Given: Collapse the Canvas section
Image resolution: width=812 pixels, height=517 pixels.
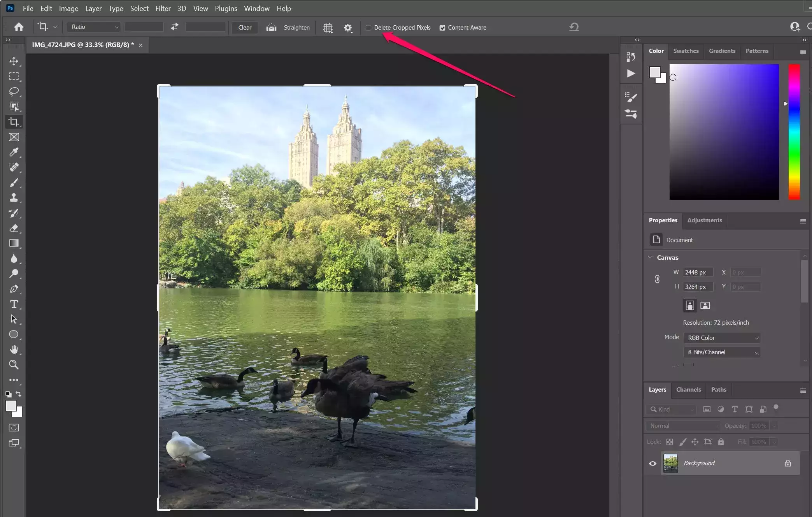Looking at the screenshot, I should (650, 257).
